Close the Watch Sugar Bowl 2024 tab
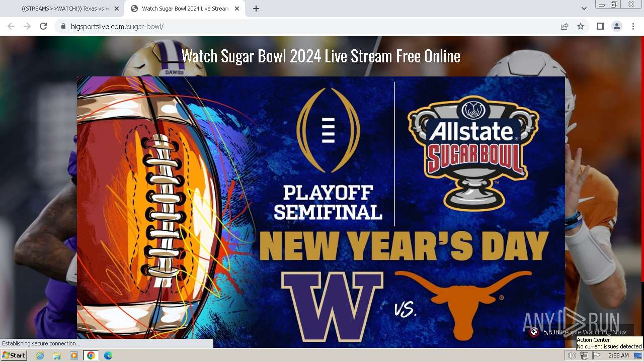This screenshot has height=362, width=644. pyautogui.click(x=237, y=9)
